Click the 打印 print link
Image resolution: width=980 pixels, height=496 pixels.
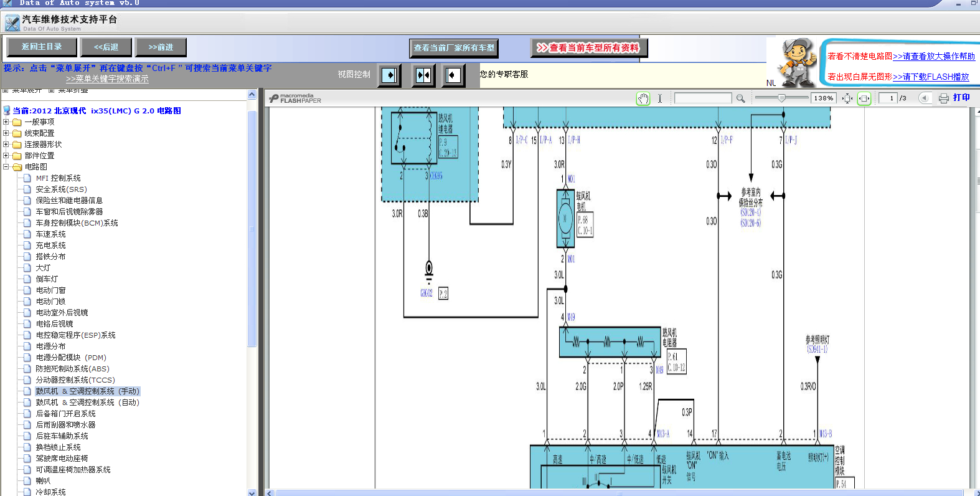coord(961,98)
